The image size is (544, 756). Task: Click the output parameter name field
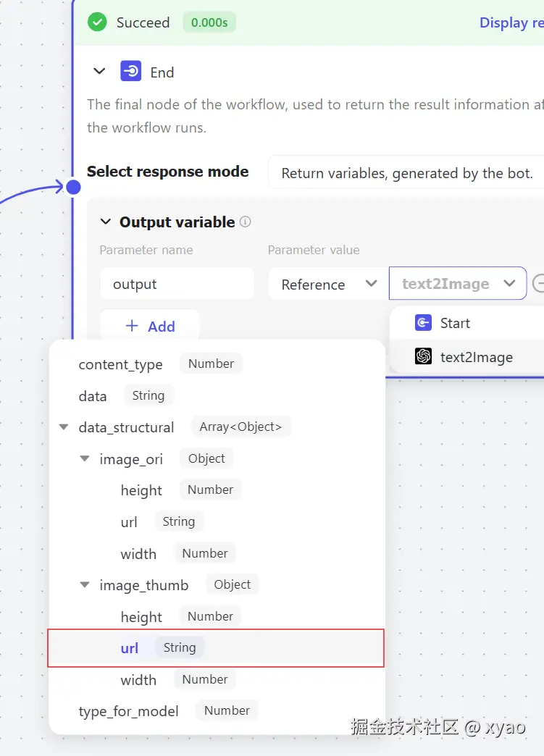click(x=177, y=284)
